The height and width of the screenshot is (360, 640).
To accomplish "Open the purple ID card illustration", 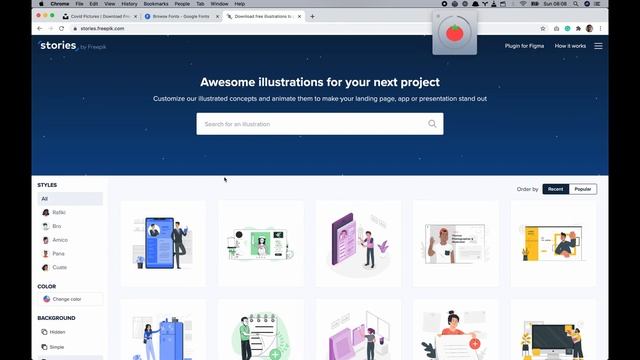I will 358,243.
